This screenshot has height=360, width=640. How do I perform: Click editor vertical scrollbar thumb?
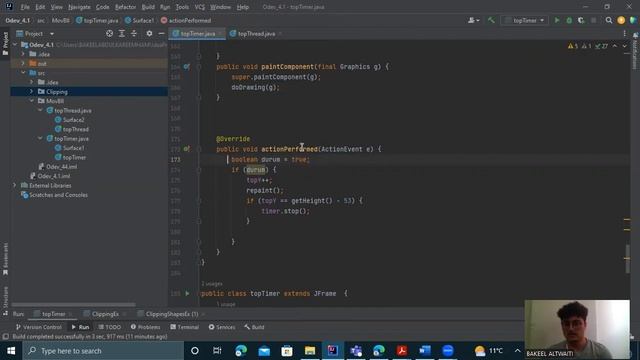pos(627,259)
